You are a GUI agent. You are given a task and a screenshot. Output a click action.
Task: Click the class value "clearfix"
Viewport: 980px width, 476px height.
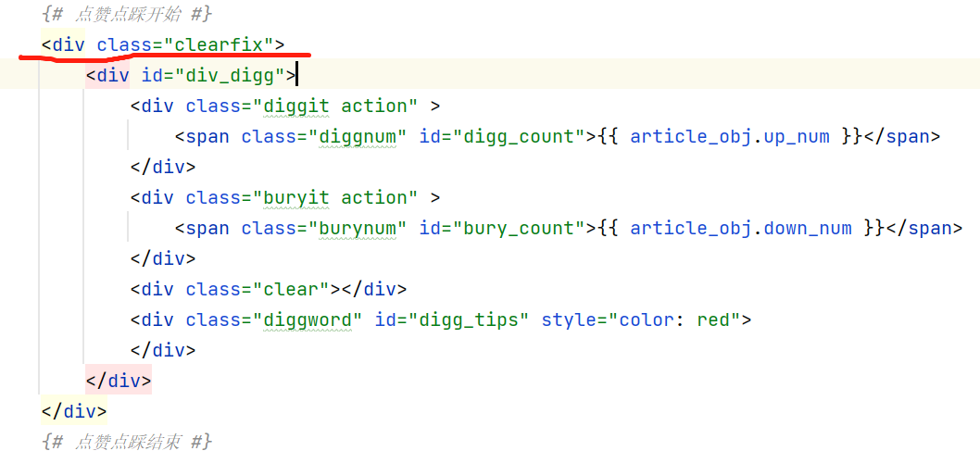(x=219, y=45)
